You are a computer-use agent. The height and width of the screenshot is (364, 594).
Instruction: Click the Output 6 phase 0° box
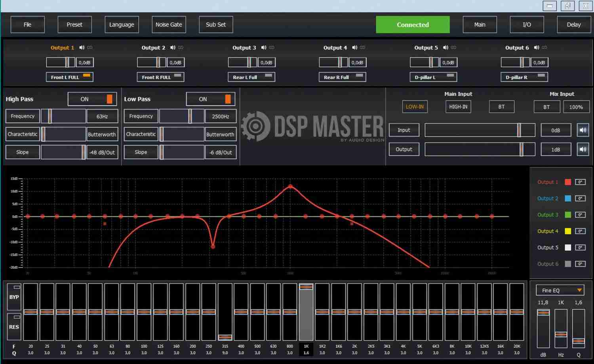[x=580, y=264]
